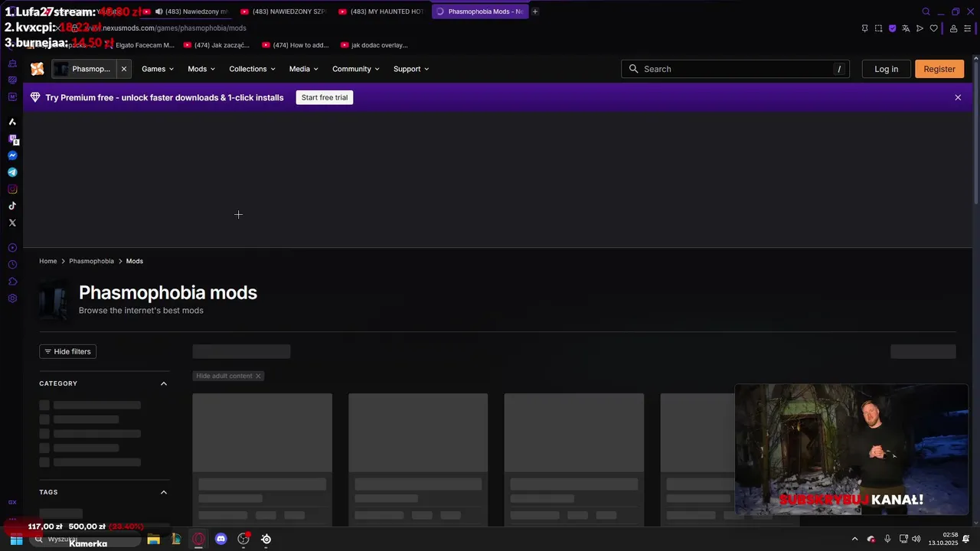Open browsing history clock icon in sidebar

(12, 265)
